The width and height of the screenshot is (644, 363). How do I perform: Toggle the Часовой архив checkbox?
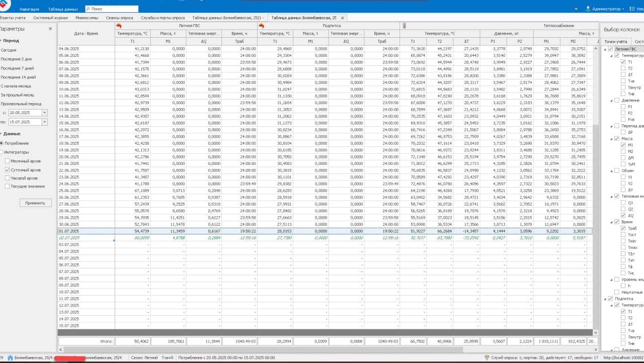7,178
